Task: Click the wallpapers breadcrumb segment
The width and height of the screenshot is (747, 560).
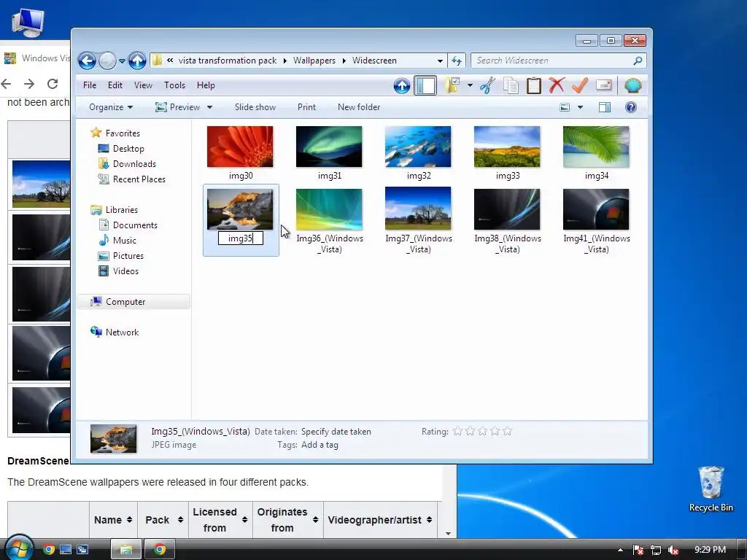Action: [314, 61]
